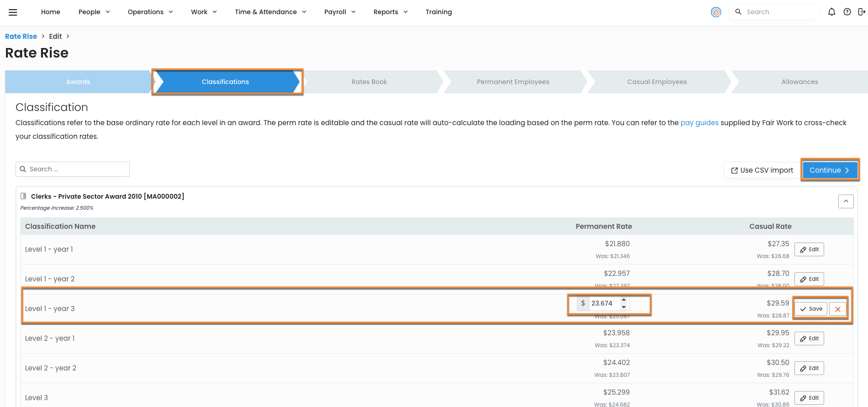
Task: Click the permanent rate input showing 23.674
Action: pyautogui.click(x=604, y=303)
